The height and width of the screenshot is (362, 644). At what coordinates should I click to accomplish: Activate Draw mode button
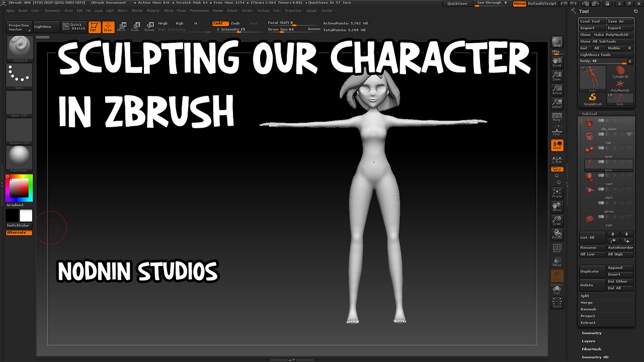point(108,27)
